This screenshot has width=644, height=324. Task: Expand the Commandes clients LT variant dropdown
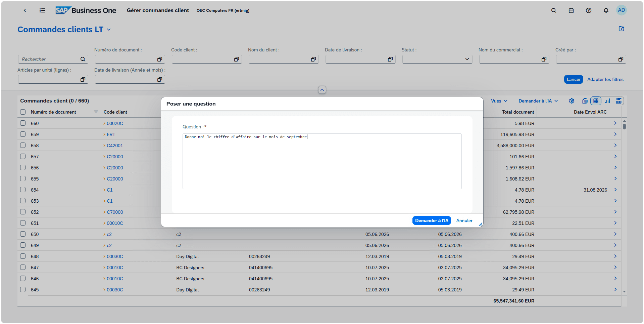pos(109,30)
